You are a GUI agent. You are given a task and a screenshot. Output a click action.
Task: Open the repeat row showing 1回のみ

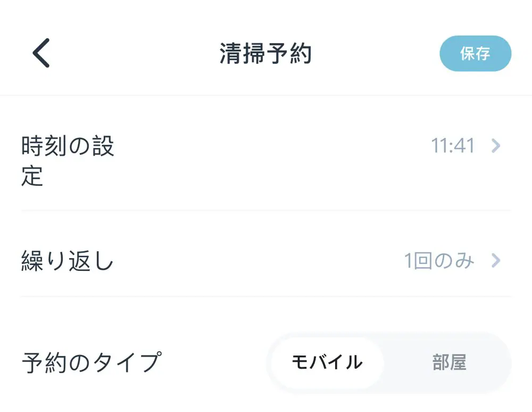266,261
